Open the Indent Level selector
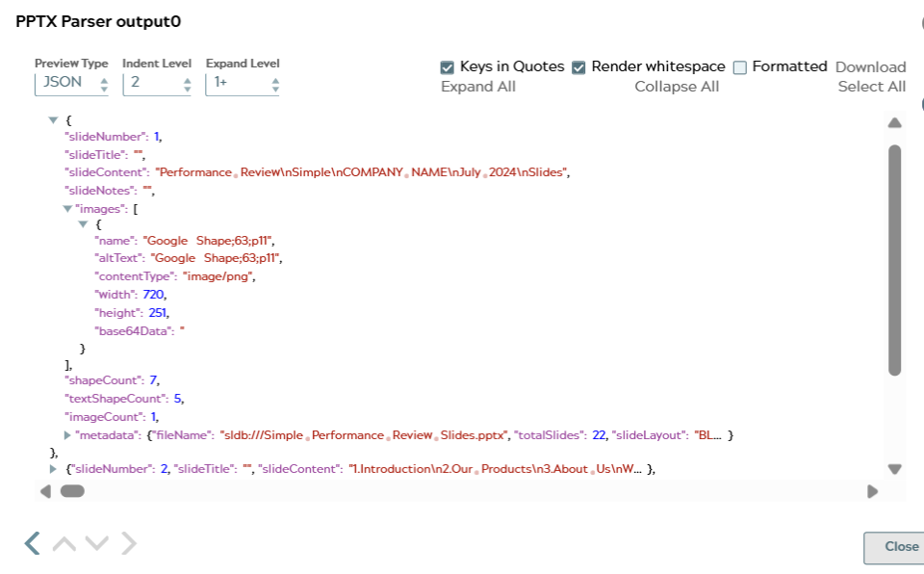 157,83
